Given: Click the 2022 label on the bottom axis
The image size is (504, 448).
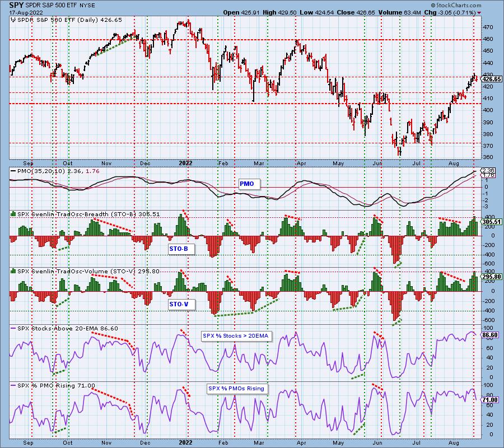Looking at the screenshot, I should [185, 443].
